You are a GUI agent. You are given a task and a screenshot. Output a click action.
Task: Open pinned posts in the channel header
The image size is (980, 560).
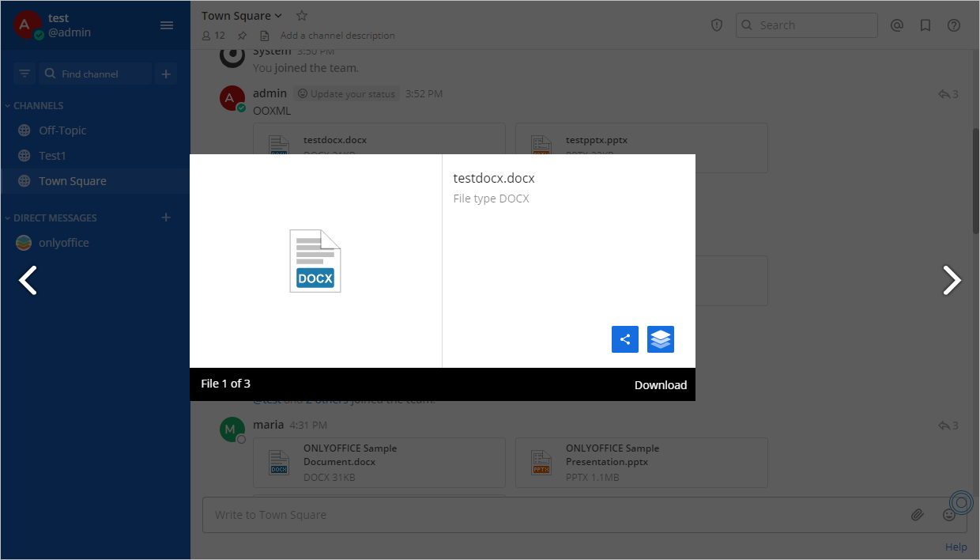[242, 35]
